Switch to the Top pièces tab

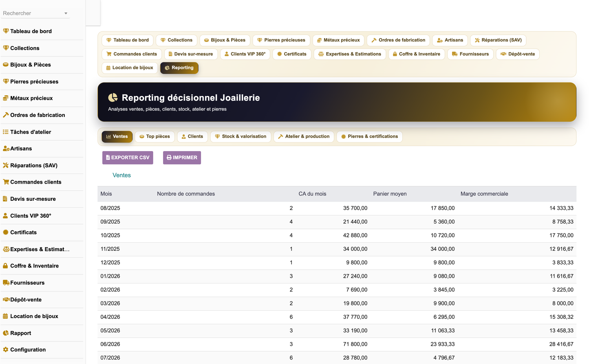tap(154, 136)
